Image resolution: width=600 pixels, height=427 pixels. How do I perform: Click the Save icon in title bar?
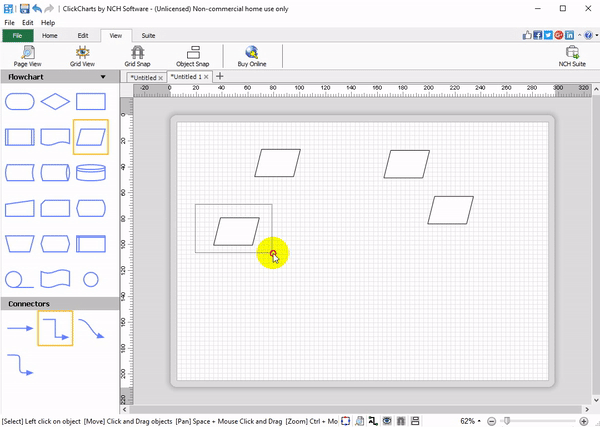[24, 8]
